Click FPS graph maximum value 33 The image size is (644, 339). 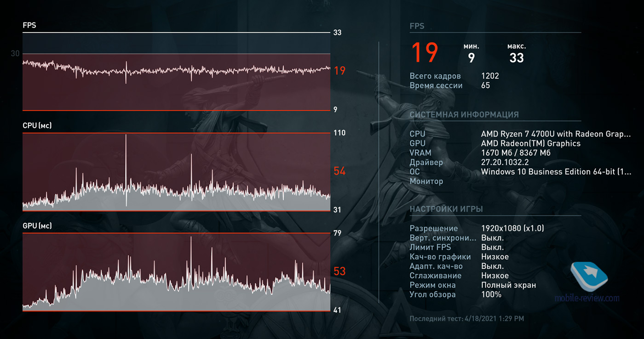(x=337, y=33)
